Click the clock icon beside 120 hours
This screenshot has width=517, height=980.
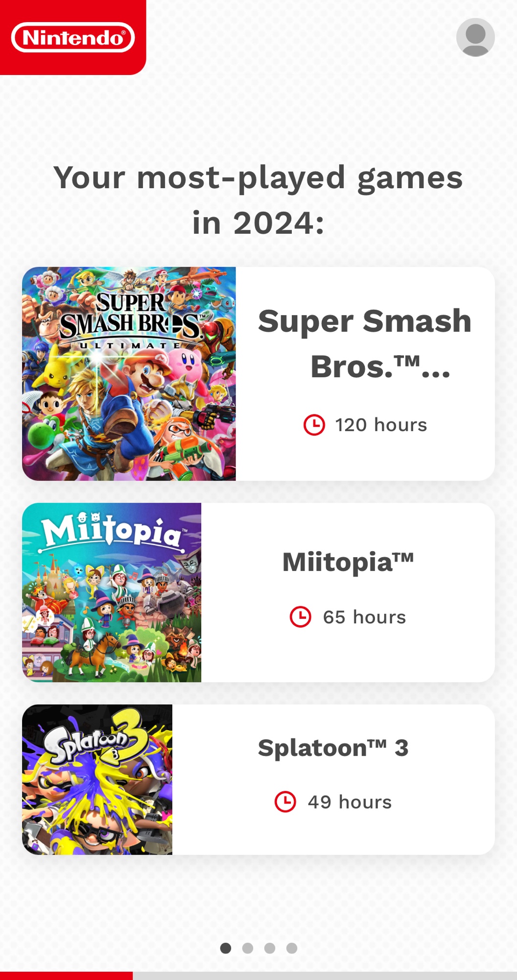point(314,424)
